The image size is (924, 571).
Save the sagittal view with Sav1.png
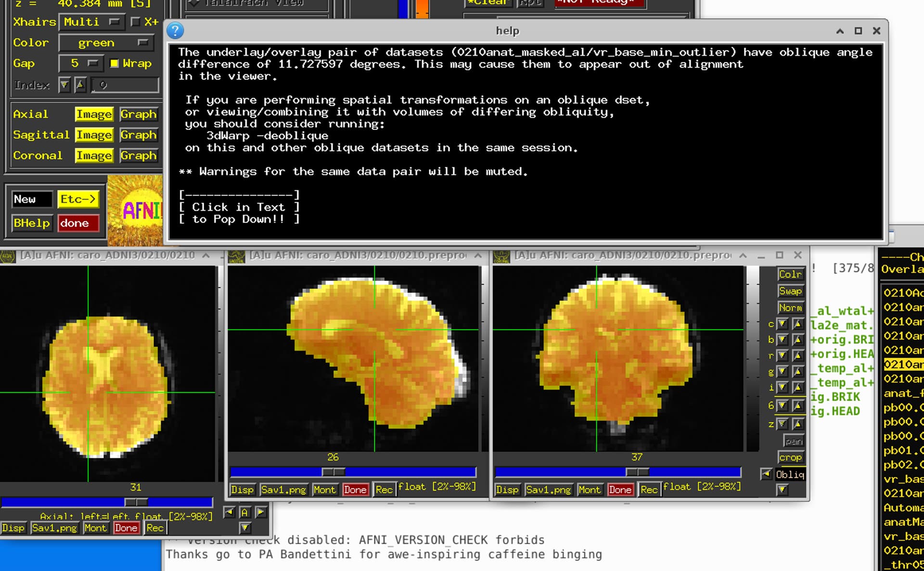click(x=284, y=489)
